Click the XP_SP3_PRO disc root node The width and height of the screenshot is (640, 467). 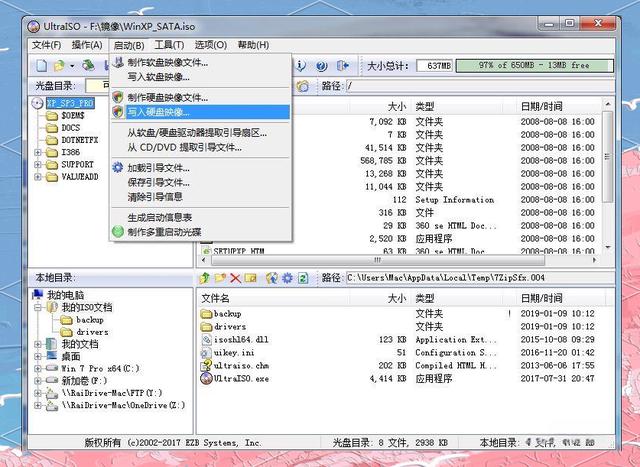(x=69, y=103)
